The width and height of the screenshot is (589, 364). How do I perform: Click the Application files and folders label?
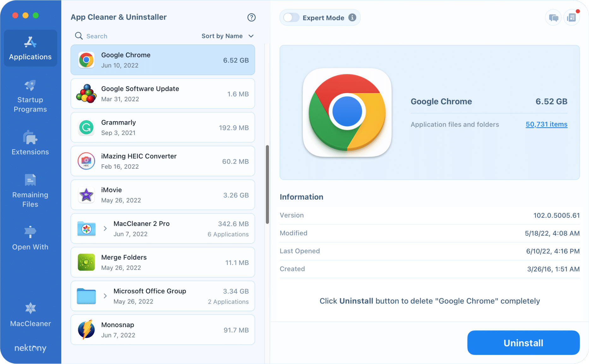(455, 125)
